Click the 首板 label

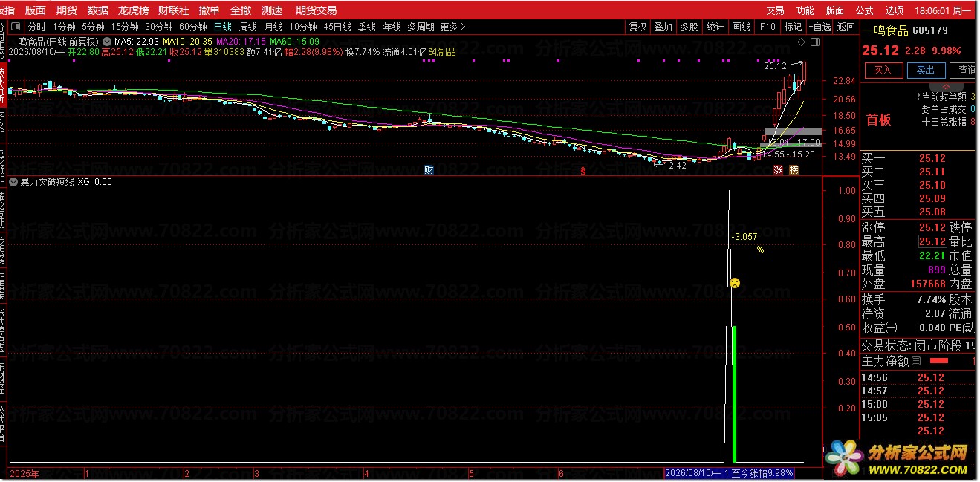tap(879, 120)
